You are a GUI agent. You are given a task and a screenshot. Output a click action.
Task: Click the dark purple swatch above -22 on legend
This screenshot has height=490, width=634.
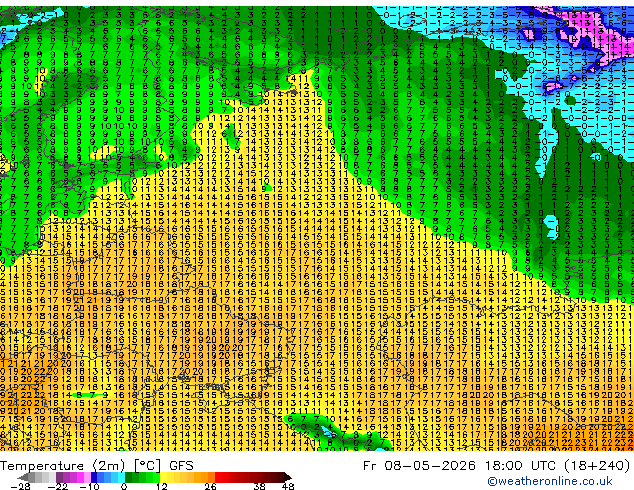(59, 477)
